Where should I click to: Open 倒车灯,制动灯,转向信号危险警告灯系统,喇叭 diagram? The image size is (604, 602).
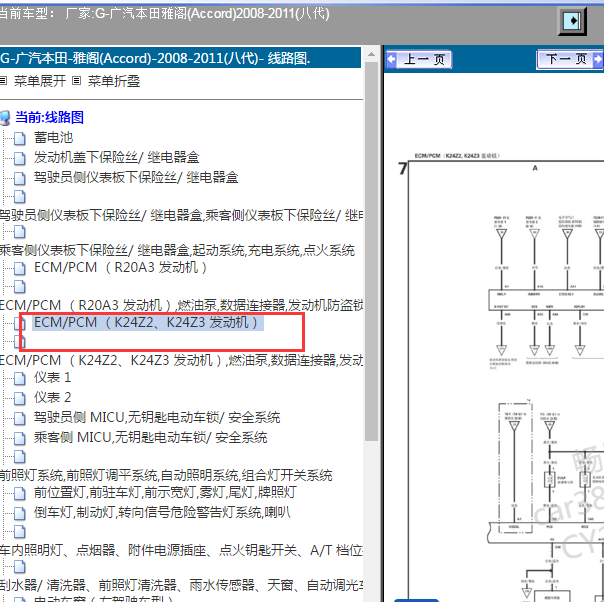click(x=162, y=513)
